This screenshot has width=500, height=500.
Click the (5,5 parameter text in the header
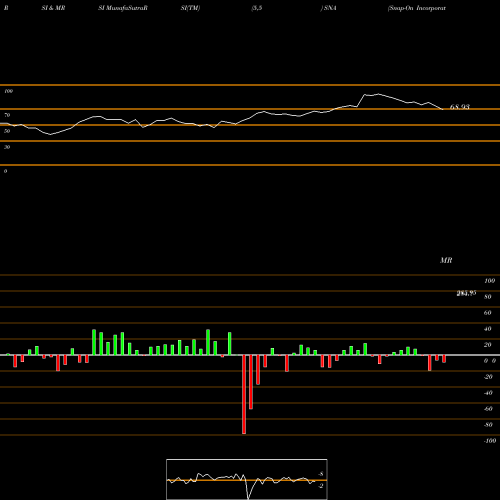(257, 8)
